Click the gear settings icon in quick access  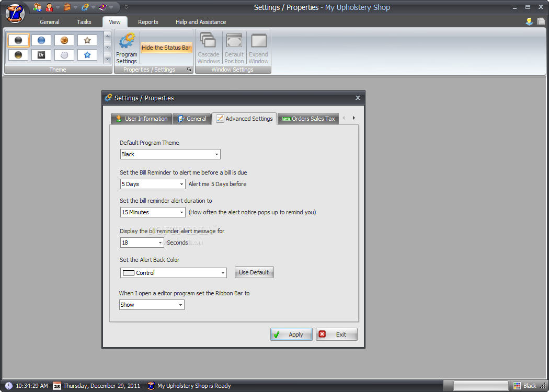(85, 7)
